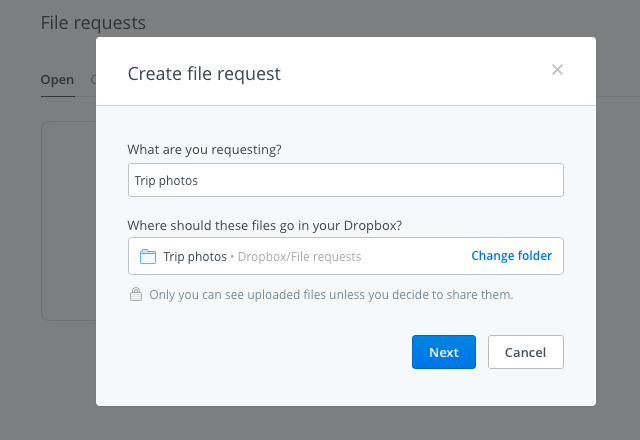640x440 pixels.
Task: Click the "What are you requesting?" label
Action: point(204,149)
